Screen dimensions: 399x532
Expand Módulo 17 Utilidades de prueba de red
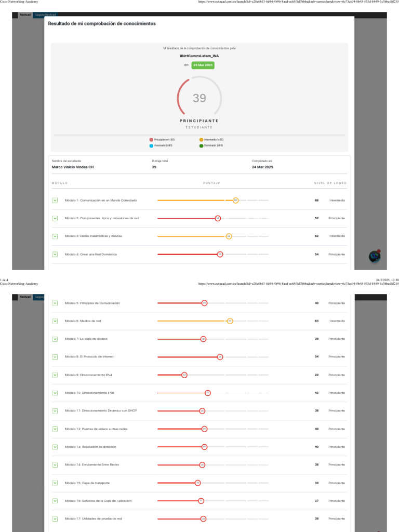tap(55, 519)
